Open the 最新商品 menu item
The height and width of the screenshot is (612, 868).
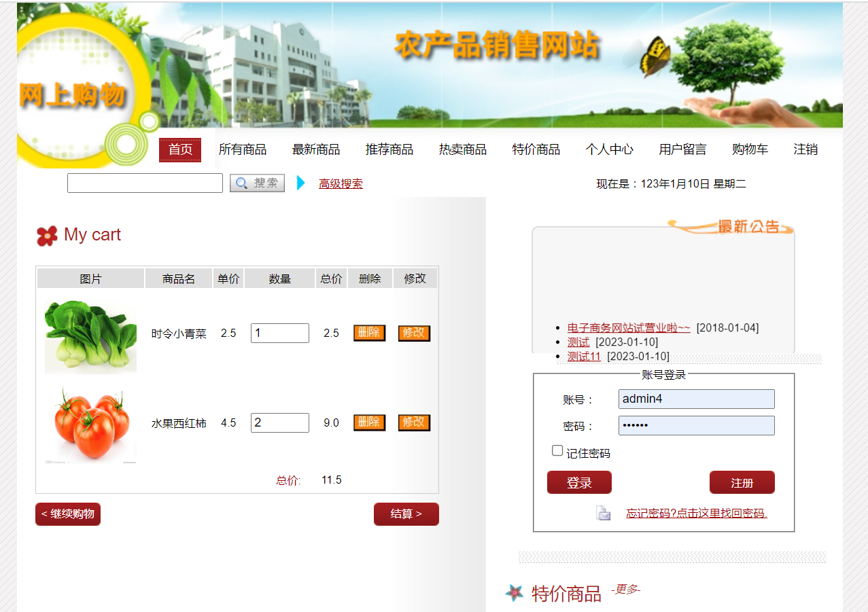click(x=316, y=149)
